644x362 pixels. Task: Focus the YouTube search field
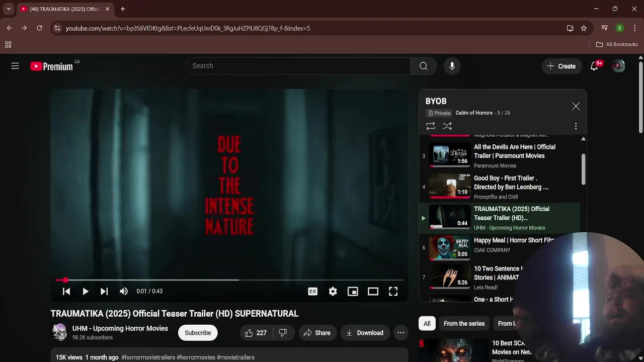tap(298, 66)
